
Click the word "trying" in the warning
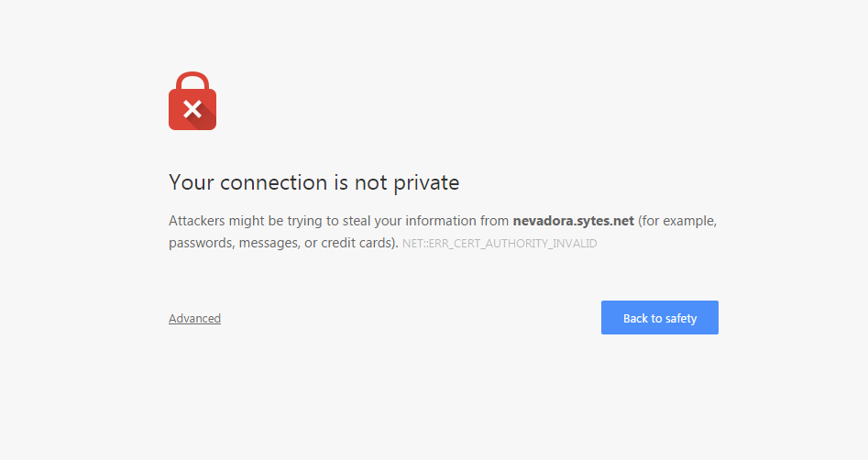click(304, 221)
